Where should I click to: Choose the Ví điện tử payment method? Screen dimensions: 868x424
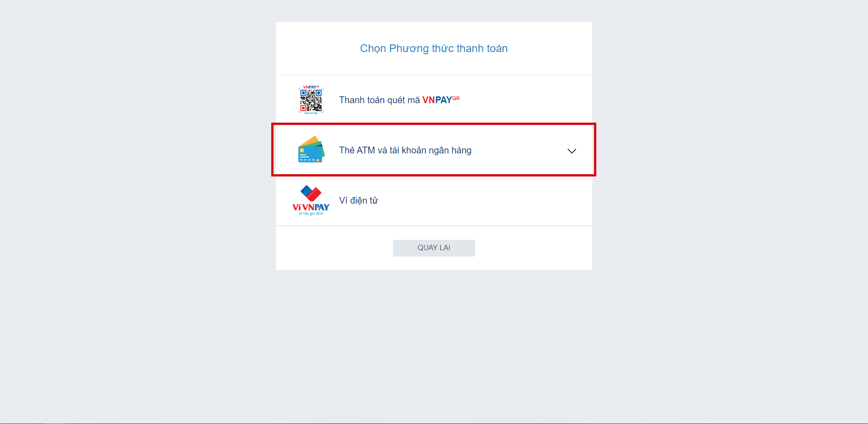pos(434,200)
